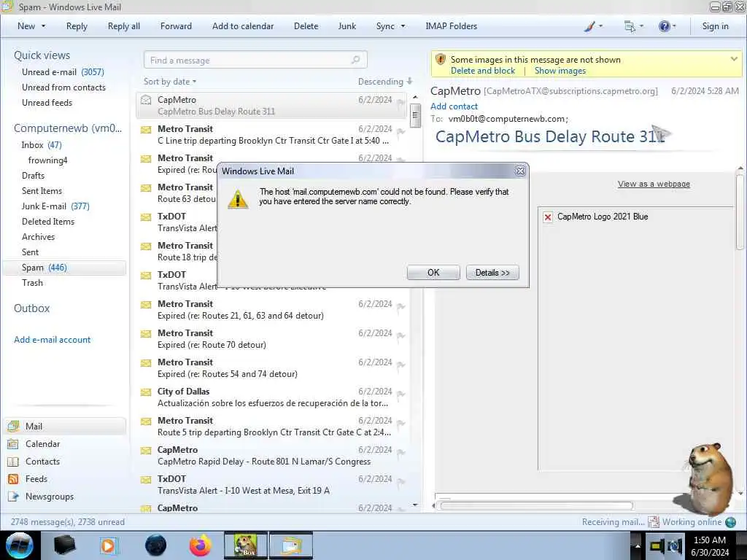Click Add to calendar
The height and width of the screenshot is (560, 747).
pos(243,26)
